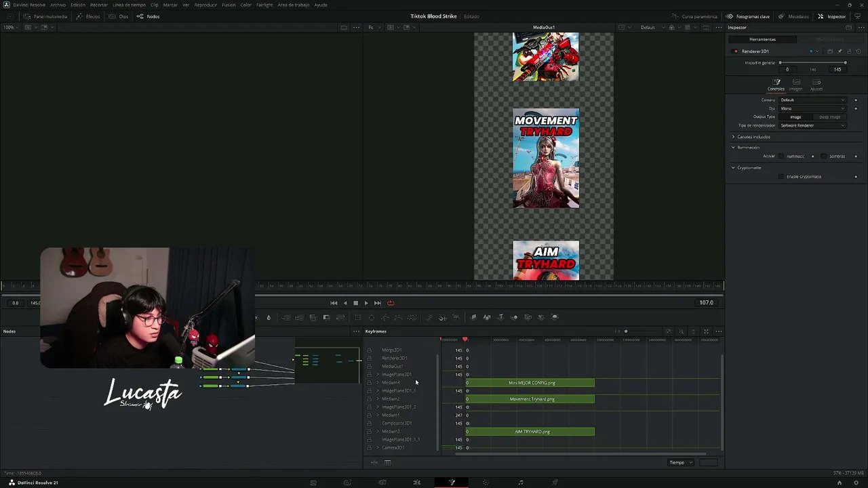Collapse the Cryptomatte section
Image resolution: width=868 pixels, height=488 pixels.
pyautogui.click(x=733, y=167)
